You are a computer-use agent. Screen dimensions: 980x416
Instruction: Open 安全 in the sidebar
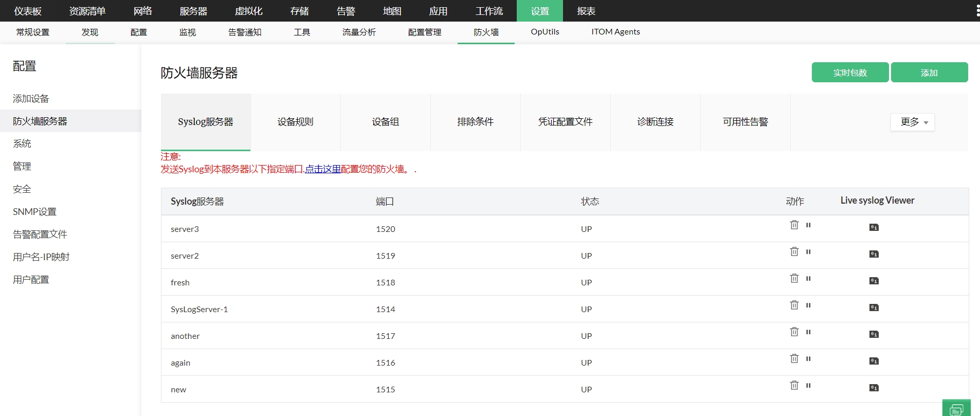22,189
